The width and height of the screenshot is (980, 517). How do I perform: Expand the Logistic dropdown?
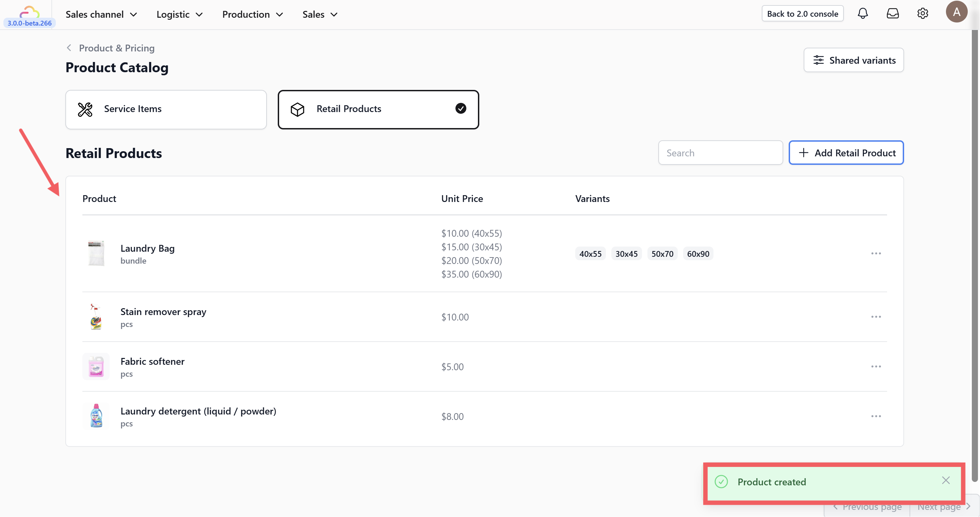coord(179,14)
